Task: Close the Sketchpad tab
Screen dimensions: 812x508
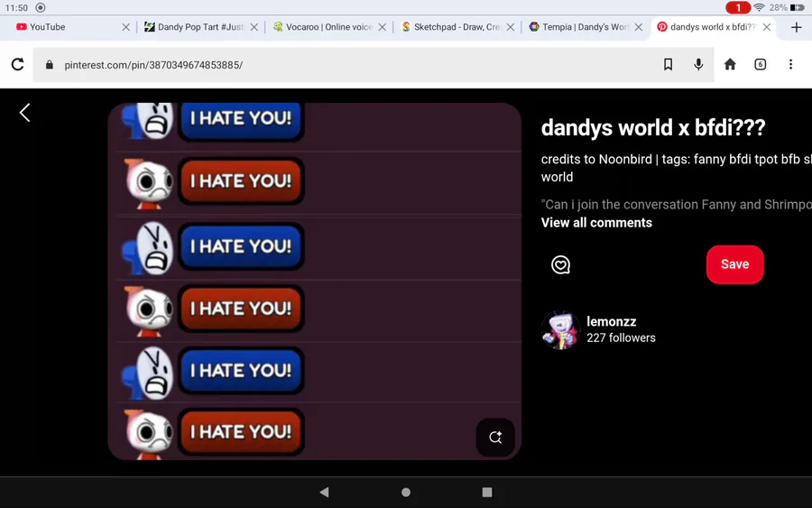Action: click(x=510, y=27)
